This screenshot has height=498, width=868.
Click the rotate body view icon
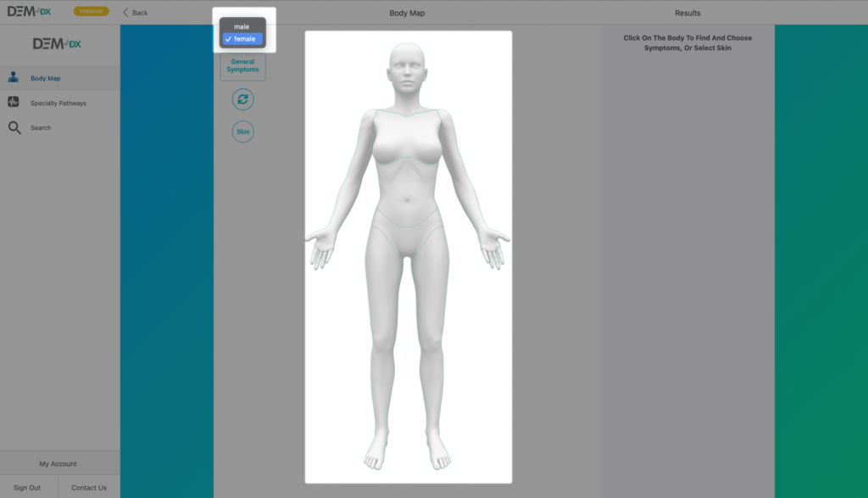pyautogui.click(x=242, y=100)
